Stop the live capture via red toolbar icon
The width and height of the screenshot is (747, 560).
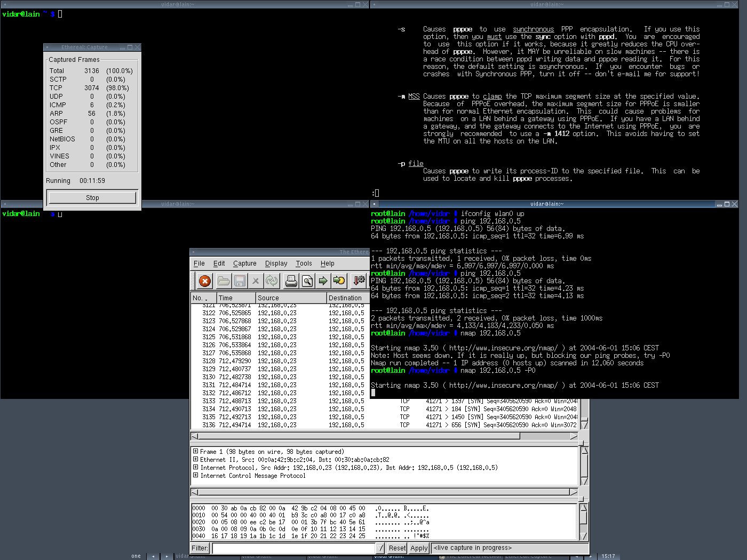tap(204, 281)
